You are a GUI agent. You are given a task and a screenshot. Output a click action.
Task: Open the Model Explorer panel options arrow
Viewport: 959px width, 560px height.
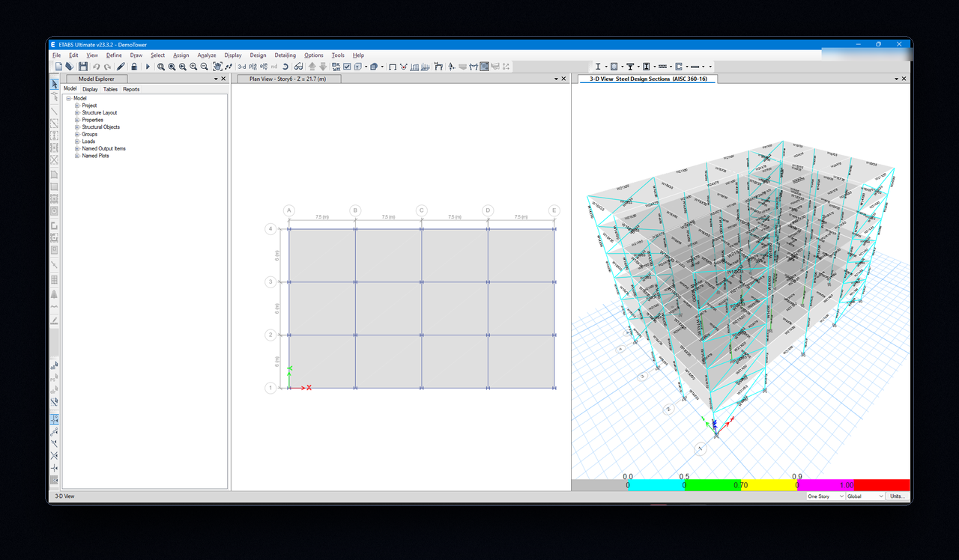pos(216,79)
